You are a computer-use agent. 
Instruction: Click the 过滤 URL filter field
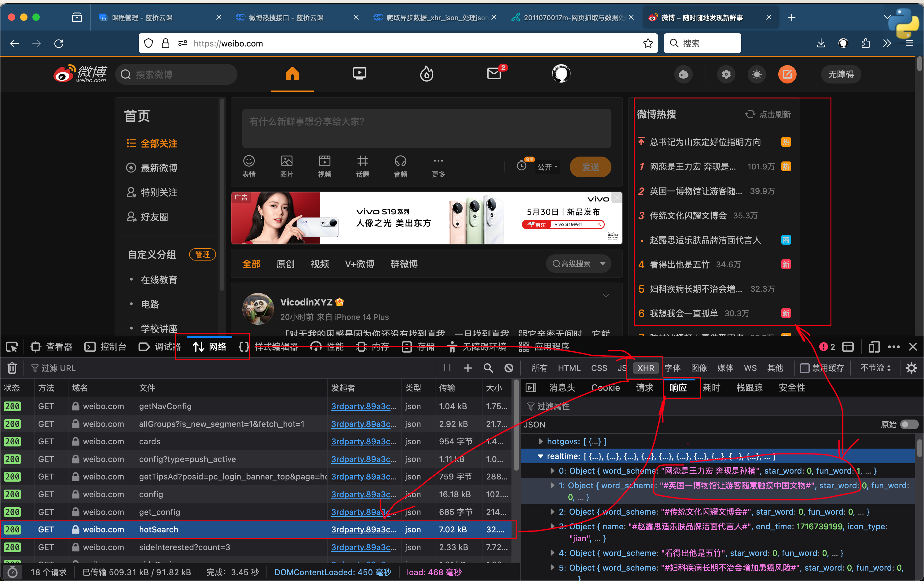[230, 368]
